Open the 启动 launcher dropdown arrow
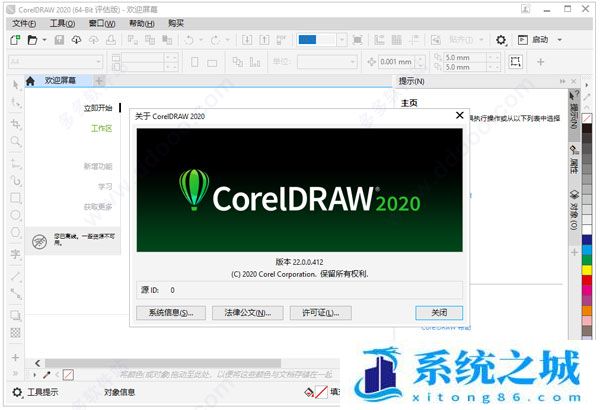The image size is (600, 410). 559,40
